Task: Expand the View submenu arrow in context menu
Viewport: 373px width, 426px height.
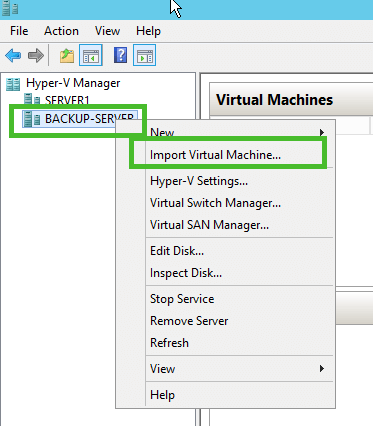Action: [x=322, y=369]
